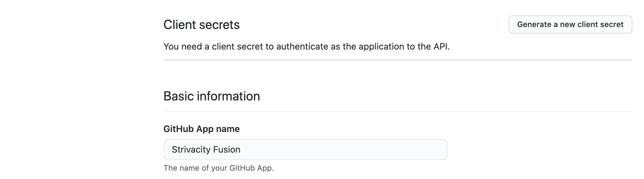Click the word GitHub in the helper text
Viewport: 644px width, 179px height.
click(x=242, y=168)
